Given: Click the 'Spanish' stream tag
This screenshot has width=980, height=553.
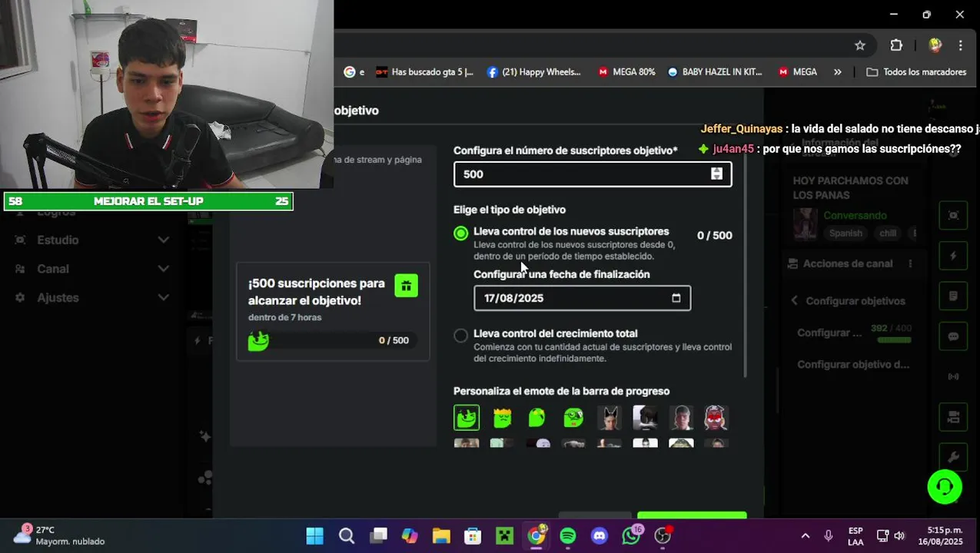Looking at the screenshot, I should [845, 233].
